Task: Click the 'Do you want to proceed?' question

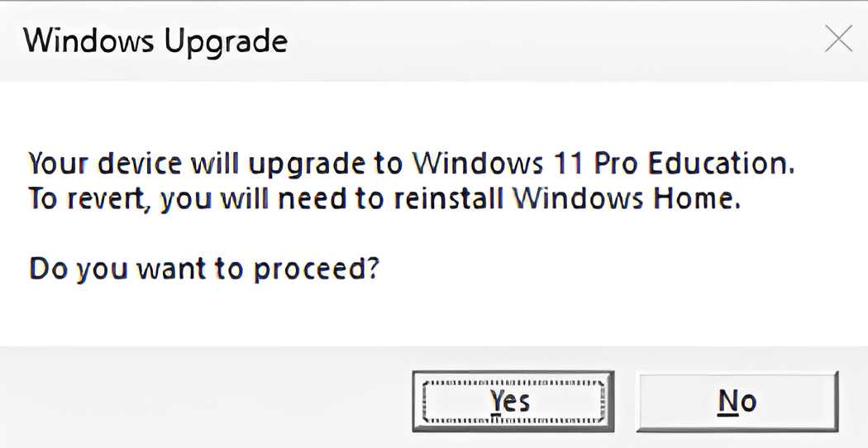Action: coord(204,269)
